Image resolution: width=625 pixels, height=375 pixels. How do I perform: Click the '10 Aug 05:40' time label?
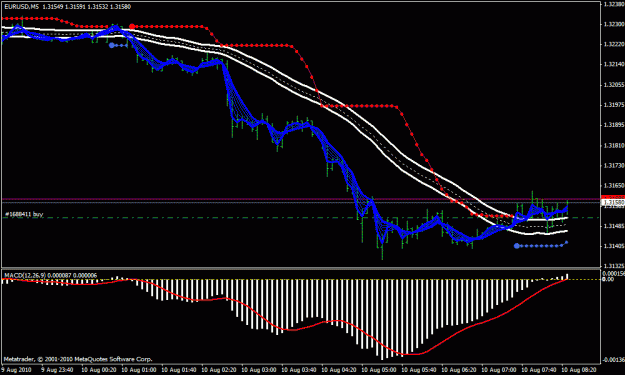click(418, 370)
